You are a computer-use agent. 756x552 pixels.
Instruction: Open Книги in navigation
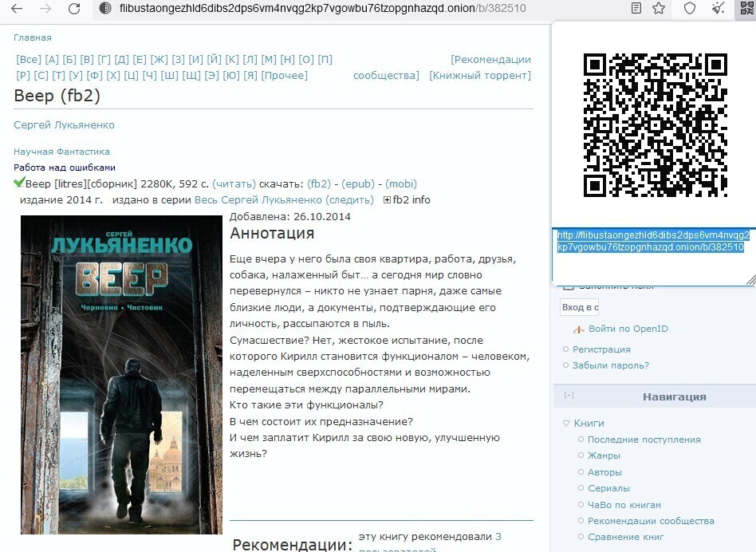pos(589,424)
